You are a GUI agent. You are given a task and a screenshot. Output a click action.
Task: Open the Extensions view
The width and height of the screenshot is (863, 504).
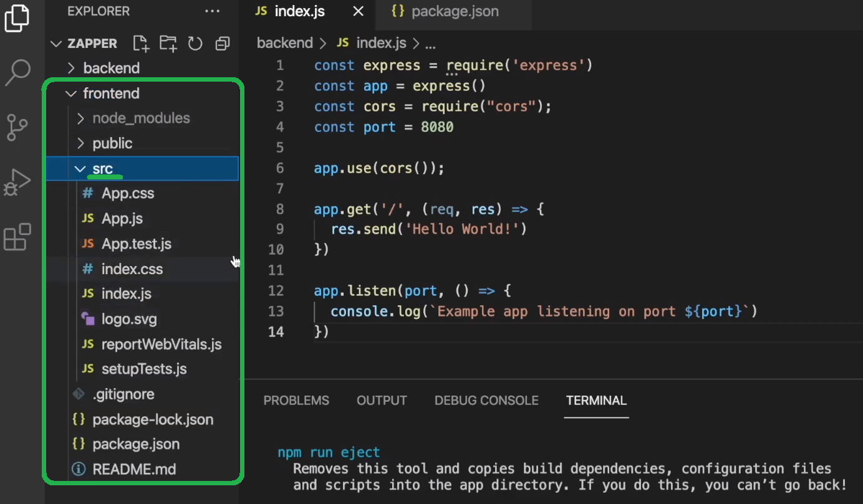17,237
